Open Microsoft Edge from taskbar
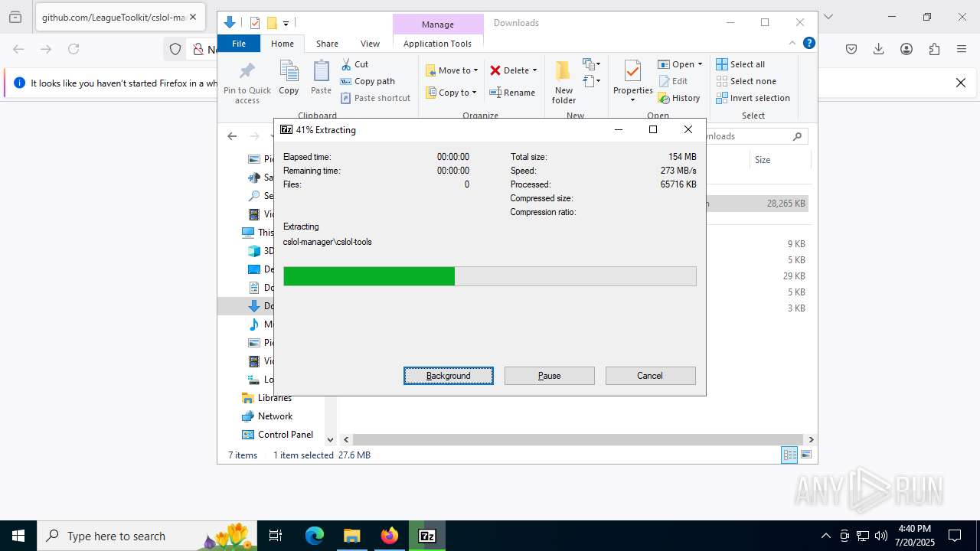 [315, 536]
